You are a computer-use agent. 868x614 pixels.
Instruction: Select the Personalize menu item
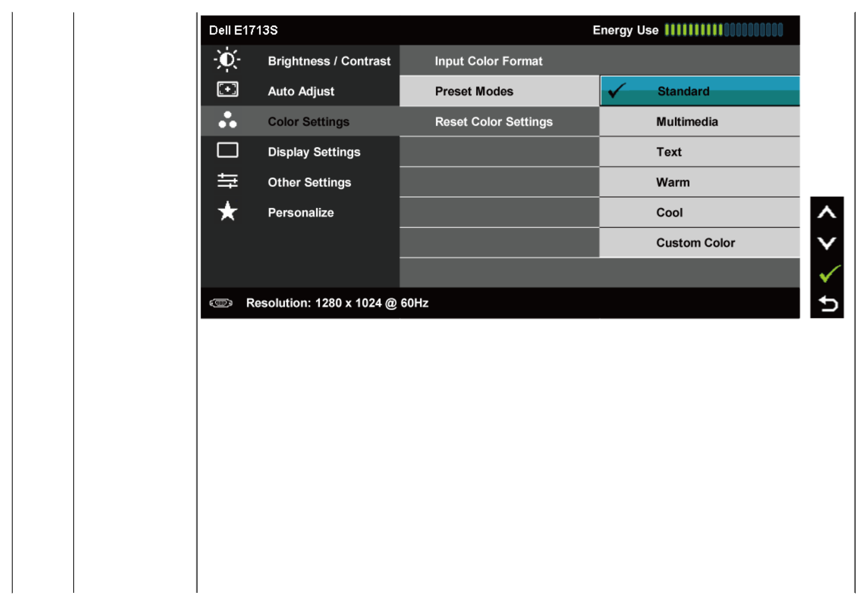pyautogui.click(x=300, y=213)
